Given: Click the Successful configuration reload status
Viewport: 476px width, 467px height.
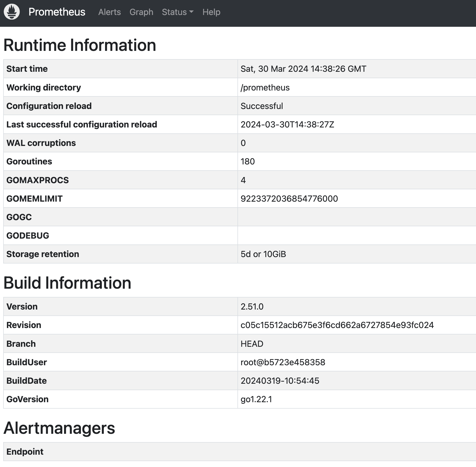Looking at the screenshot, I should (x=262, y=106).
